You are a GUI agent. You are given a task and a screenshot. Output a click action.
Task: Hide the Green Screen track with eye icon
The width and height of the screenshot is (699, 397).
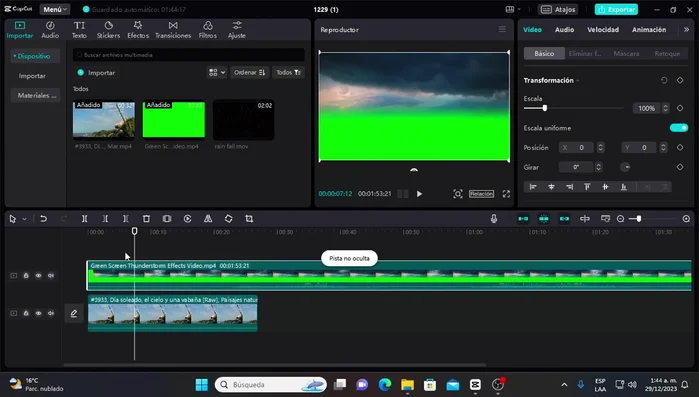(x=38, y=275)
